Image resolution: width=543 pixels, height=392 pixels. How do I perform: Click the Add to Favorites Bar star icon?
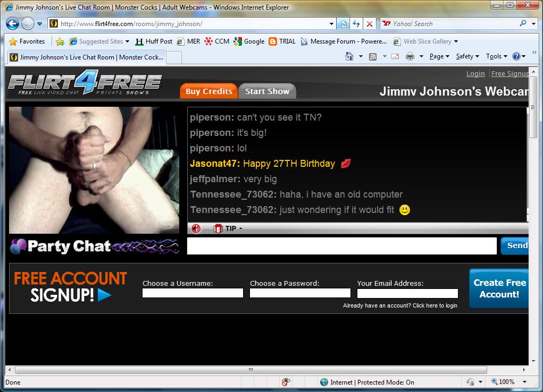tap(60, 41)
